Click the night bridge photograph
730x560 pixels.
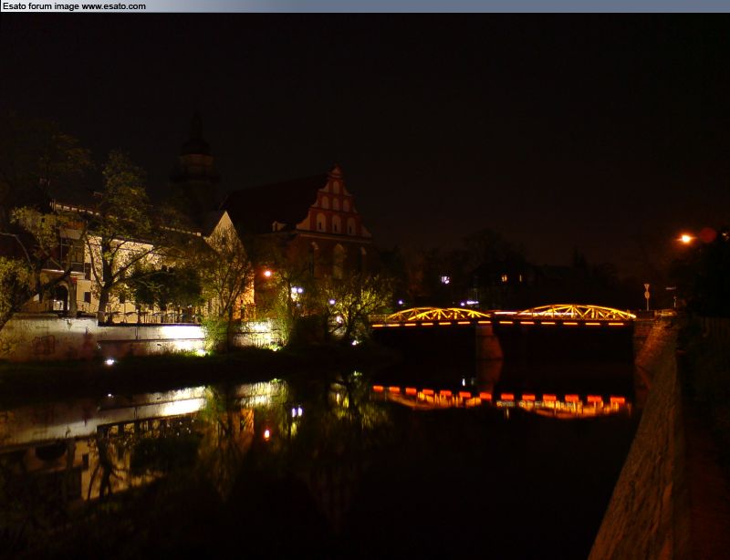[365, 286]
